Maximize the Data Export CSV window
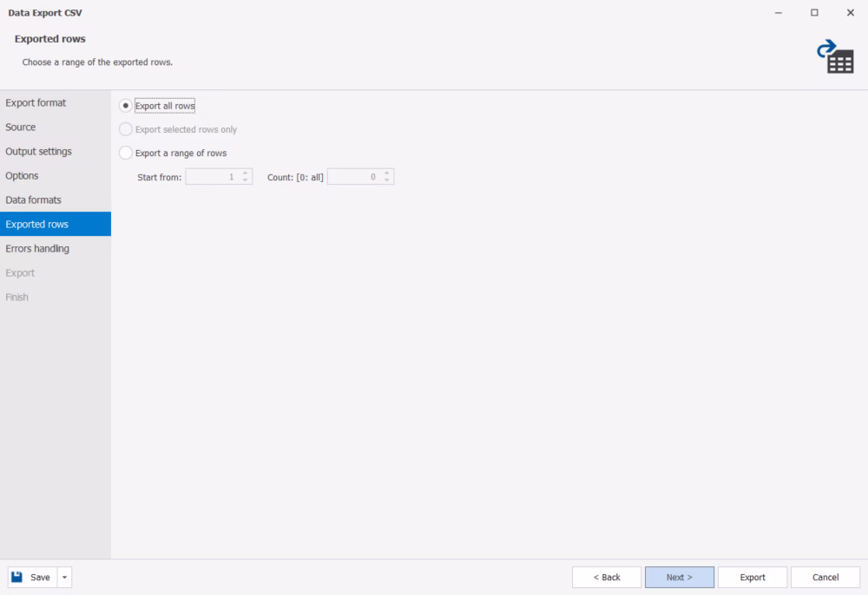This screenshot has width=868, height=595. coord(814,13)
